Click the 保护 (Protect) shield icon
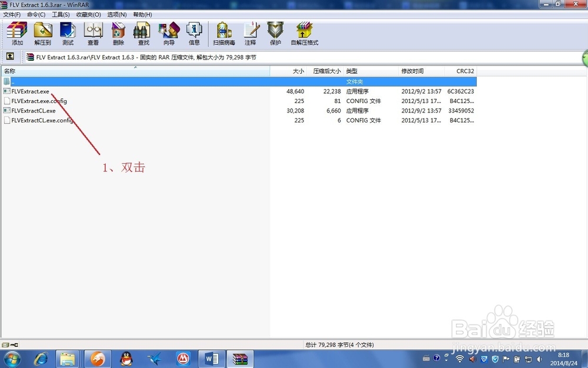 [x=275, y=34]
